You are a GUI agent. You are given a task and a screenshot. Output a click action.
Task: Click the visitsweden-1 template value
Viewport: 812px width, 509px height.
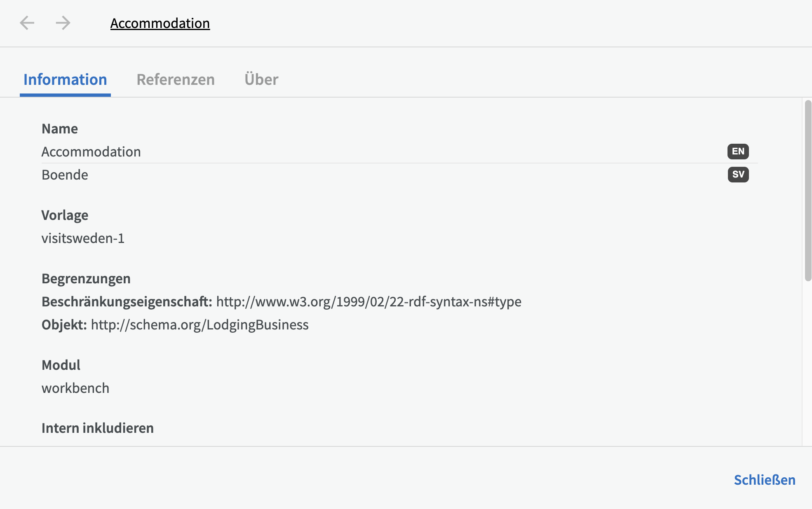(83, 238)
